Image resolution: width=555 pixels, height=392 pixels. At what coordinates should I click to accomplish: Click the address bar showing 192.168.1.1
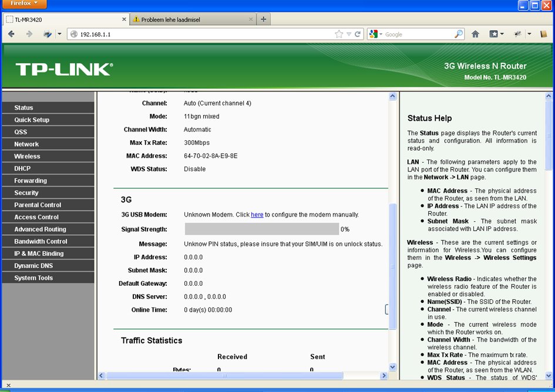[x=206, y=34]
